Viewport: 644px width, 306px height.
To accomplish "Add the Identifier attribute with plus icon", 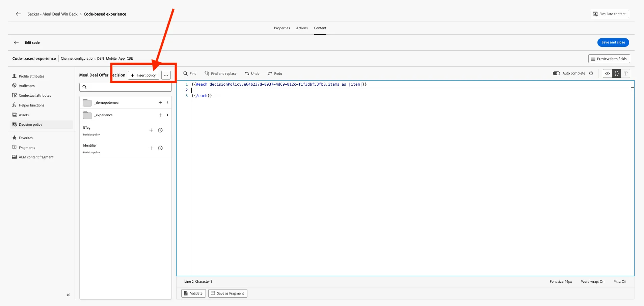I will point(151,148).
